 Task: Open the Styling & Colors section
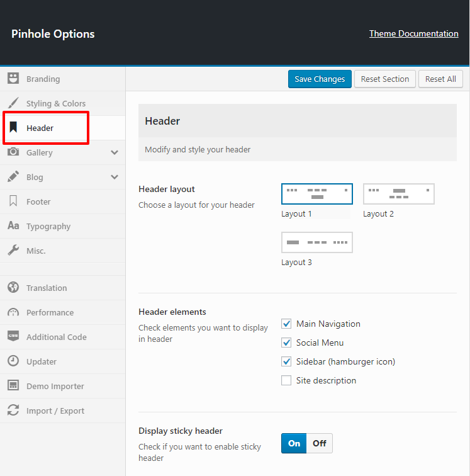(x=62, y=103)
